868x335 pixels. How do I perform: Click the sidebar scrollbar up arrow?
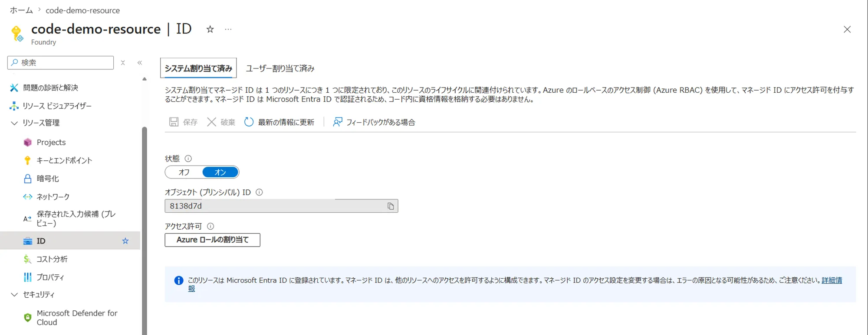pyautogui.click(x=145, y=79)
